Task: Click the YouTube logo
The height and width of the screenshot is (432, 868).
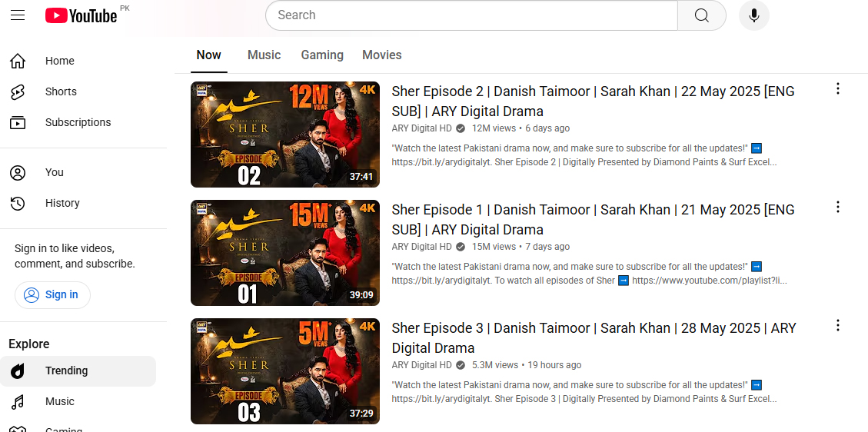Action: tap(81, 15)
